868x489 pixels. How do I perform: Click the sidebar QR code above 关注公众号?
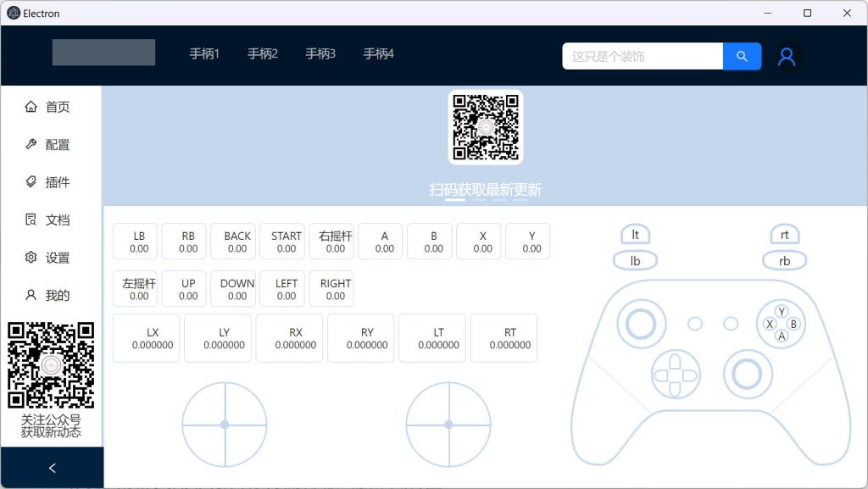pyautogui.click(x=51, y=365)
